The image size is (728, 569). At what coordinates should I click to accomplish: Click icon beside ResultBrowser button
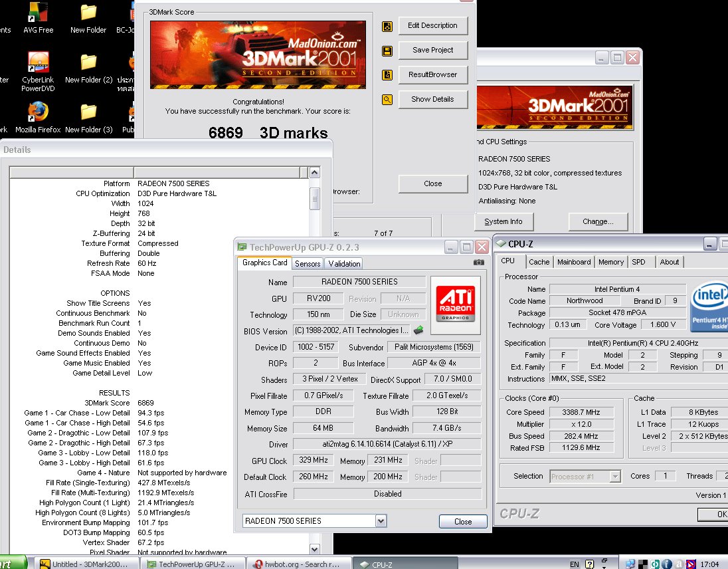click(x=387, y=75)
